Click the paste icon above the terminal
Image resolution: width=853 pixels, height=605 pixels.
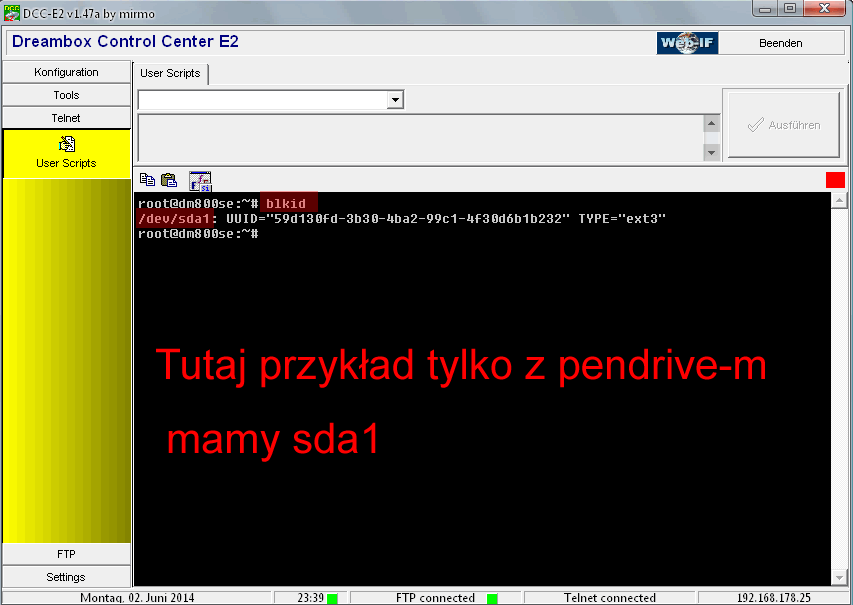tap(169, 180)
